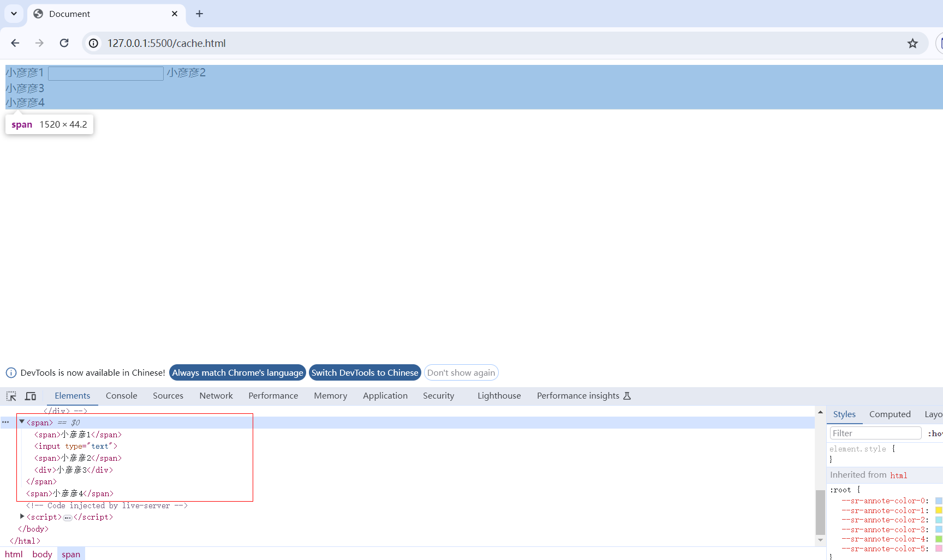Open color swatch for --sr-annote-color-5
Image resolution: width=943 pixels, height=560 pixels.
(939, 549)
